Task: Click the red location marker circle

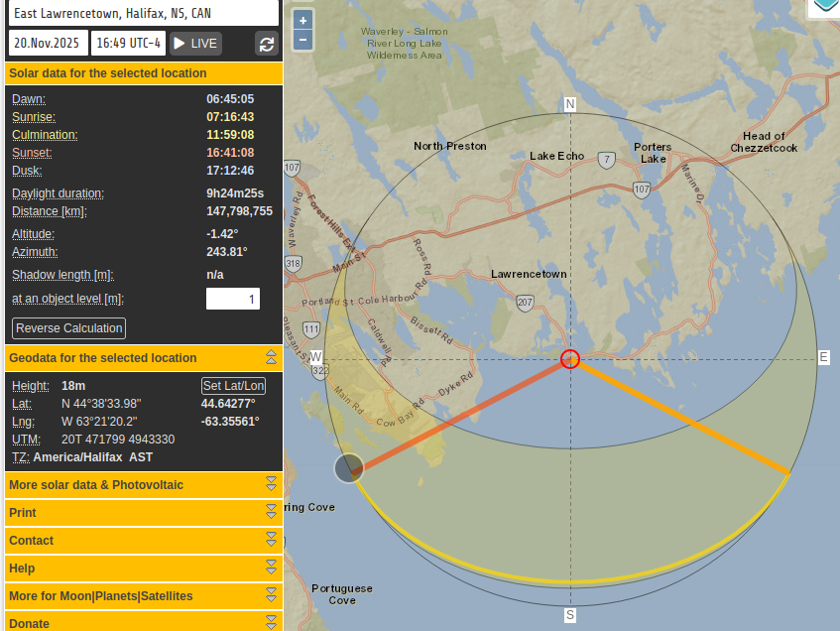Action: [569, 358]
